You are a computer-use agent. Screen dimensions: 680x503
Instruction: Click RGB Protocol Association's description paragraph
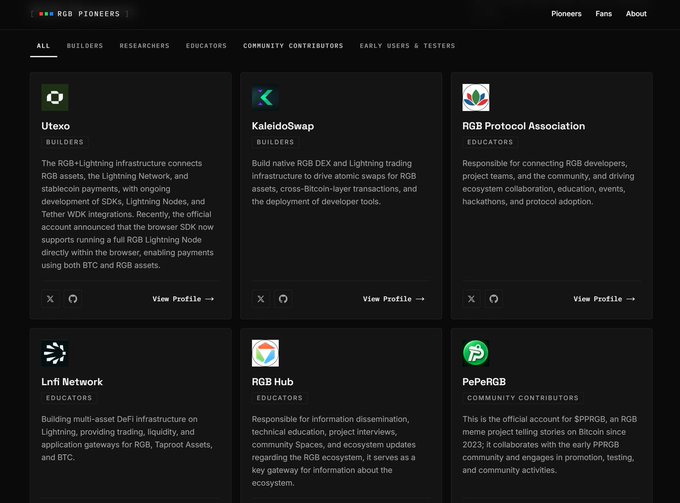pos(548,183)
